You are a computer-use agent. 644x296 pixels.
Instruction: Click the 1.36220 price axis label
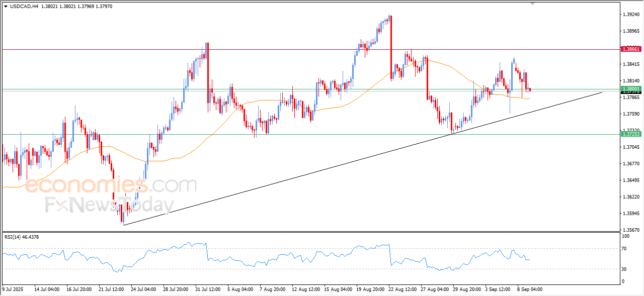631,197
